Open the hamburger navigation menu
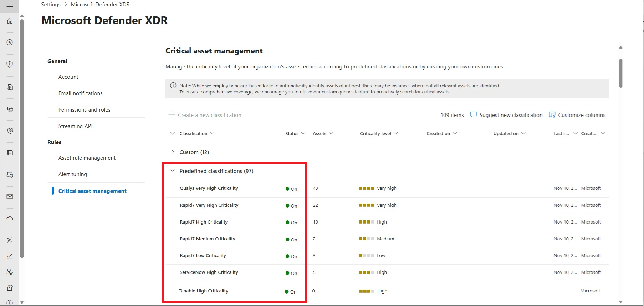644x306 pixels. [10, 5]
